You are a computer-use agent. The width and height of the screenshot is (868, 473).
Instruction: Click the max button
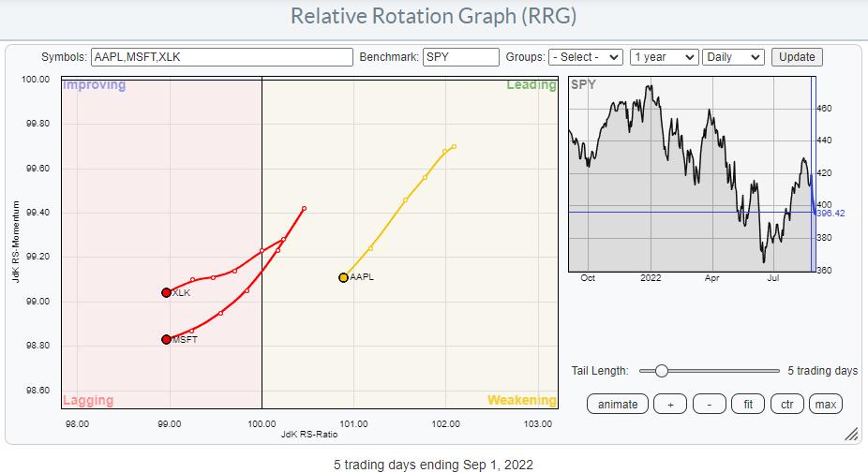(826, 404)
